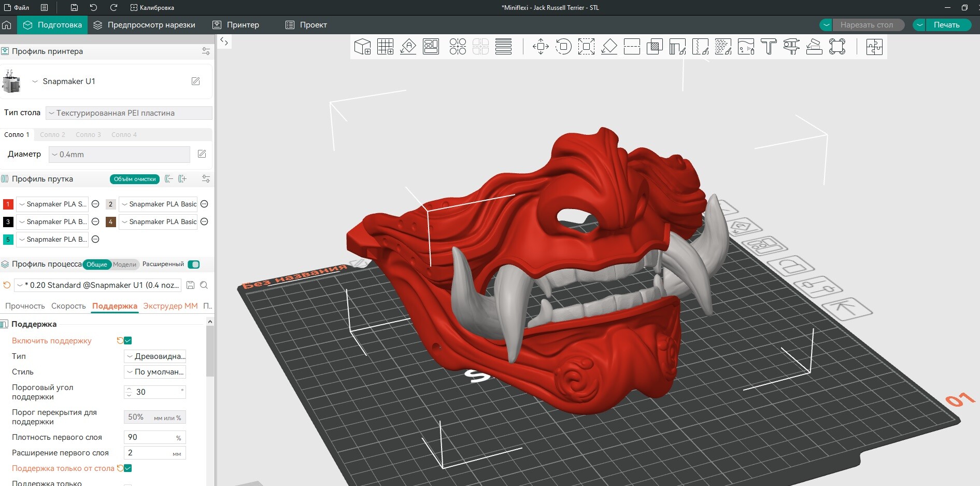The height and width of the screenshot is (486, 980).
Task: Select the Auto-orient tool in toolbar
Action: [x=408, y=47]
